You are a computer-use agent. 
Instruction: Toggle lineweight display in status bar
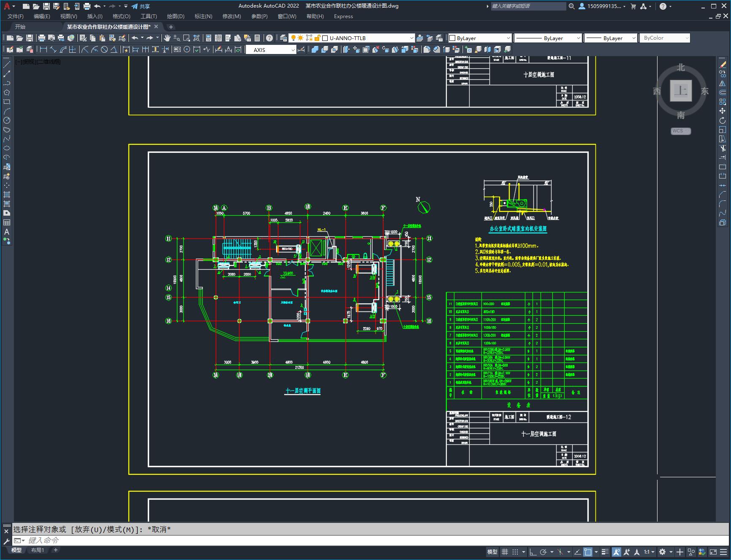(x=605, y=552)
